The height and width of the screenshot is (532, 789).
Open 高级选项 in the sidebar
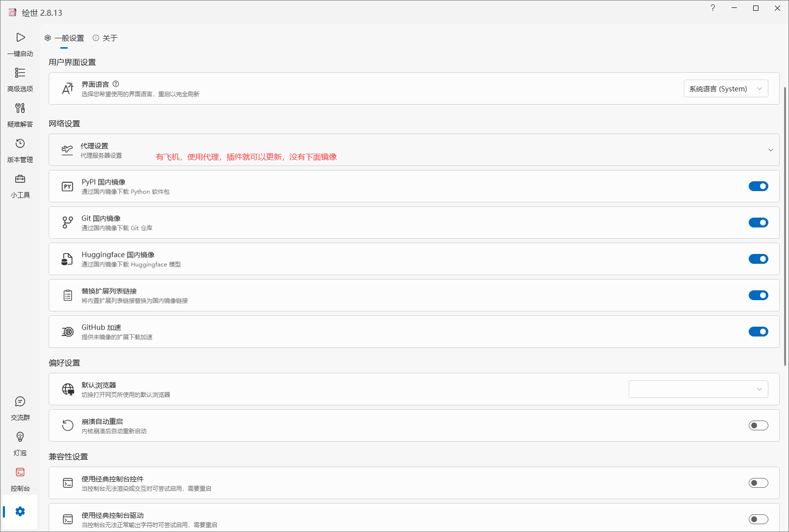[x=20, y=80]
